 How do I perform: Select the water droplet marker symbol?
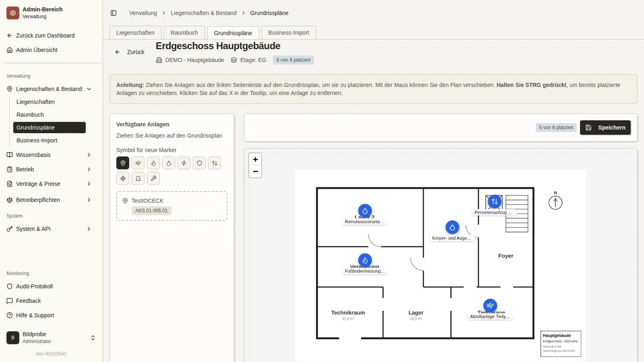click(x=169, y=163)
